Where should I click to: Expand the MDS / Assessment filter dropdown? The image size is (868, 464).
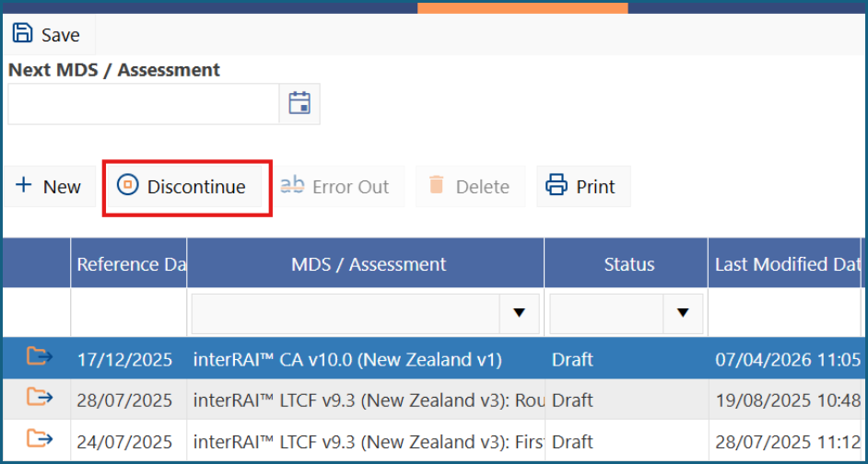pyautogui.click(x=519, y=314)
